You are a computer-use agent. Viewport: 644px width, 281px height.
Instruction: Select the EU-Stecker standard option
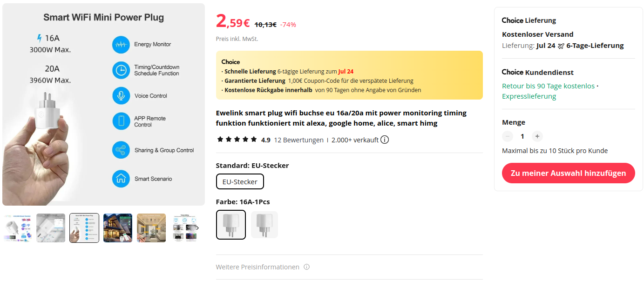(x=240, y=181)
